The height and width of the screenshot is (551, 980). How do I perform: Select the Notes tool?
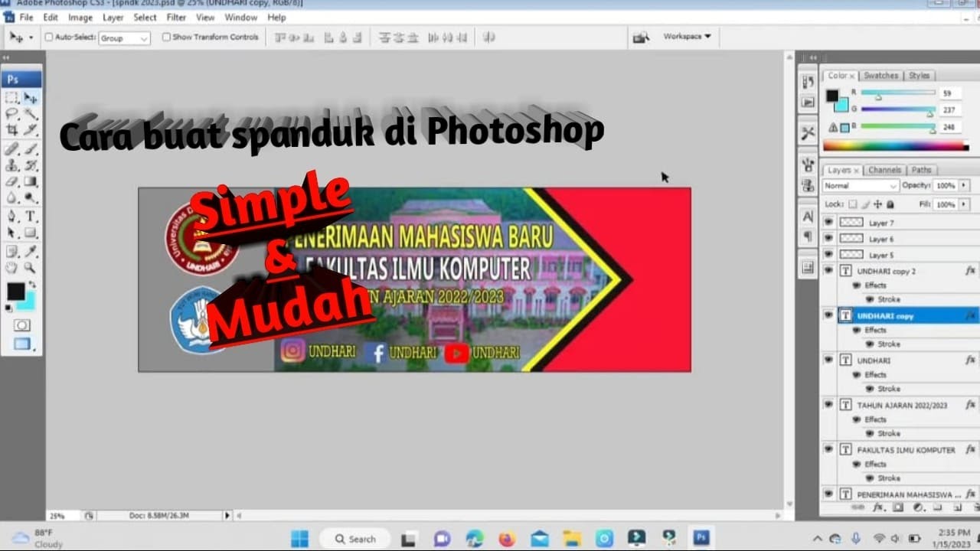pos(12,251)
